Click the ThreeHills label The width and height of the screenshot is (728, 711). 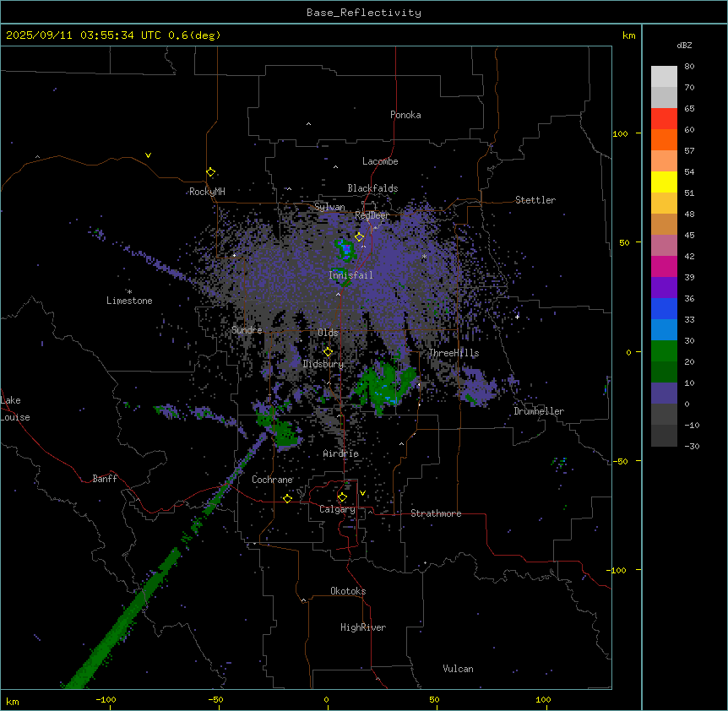(454, 353)
